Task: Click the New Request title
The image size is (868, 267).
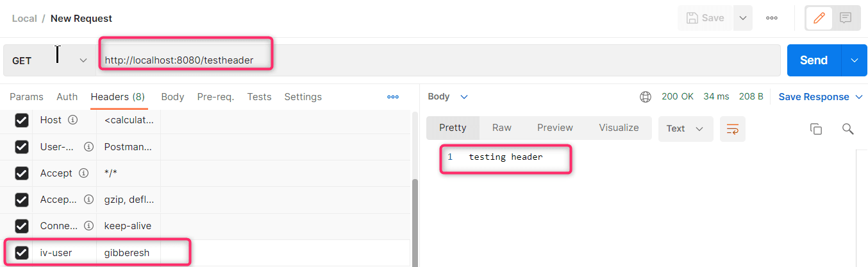Action: coord(81,18)
